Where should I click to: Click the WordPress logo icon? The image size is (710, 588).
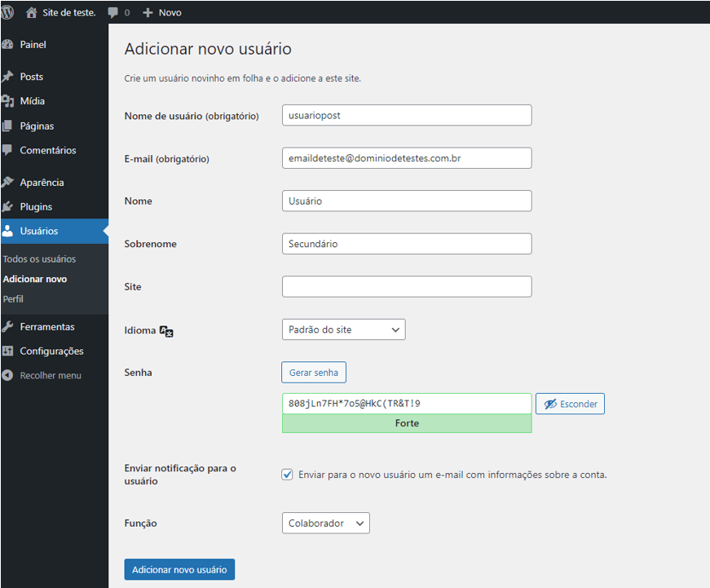[x=7, y=12]
